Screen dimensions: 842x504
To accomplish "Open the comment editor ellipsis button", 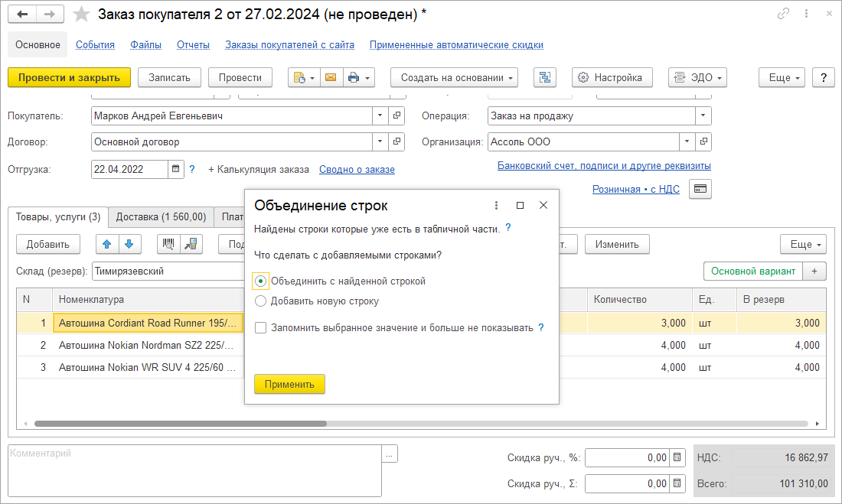I will click(390, 454).
